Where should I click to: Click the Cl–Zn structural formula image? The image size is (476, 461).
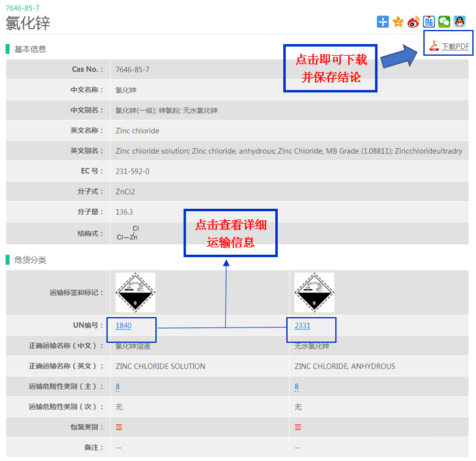pyautogui.click(x=128, y=233)
